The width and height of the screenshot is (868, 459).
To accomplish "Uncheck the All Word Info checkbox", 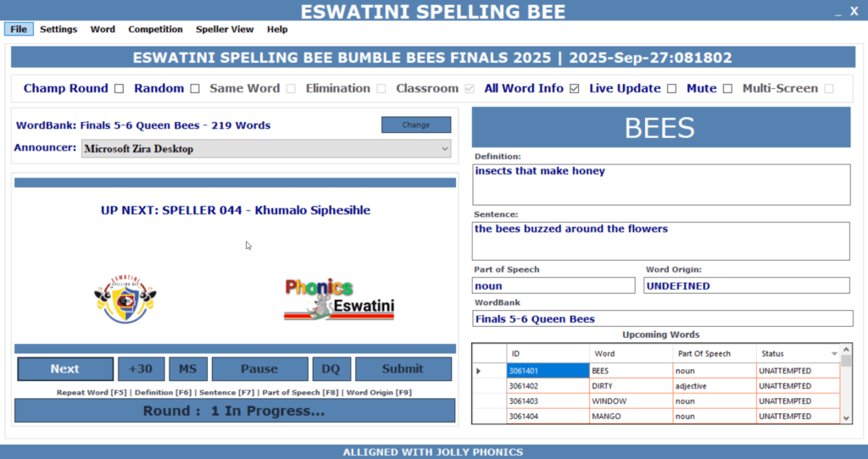I will coord(575,89).
